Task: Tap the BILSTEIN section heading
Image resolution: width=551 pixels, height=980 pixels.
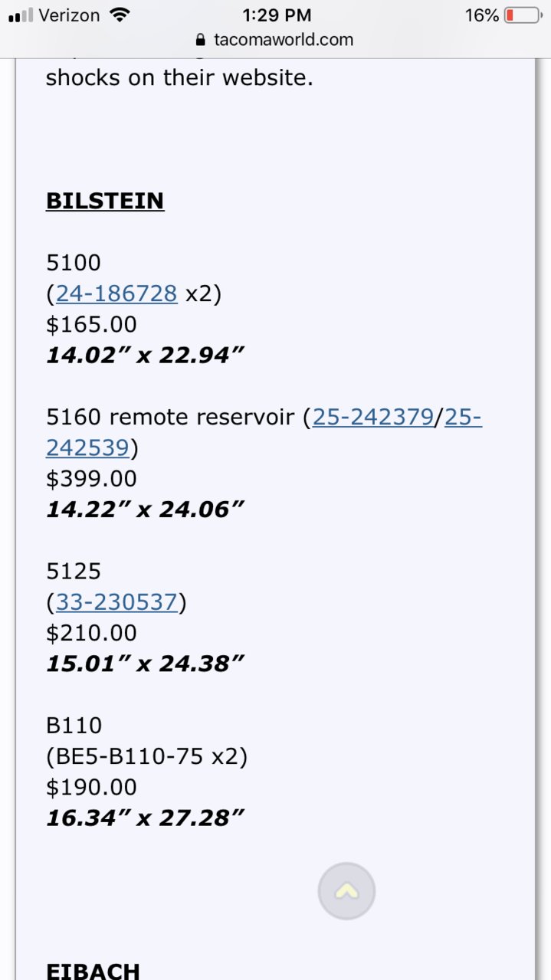Action: coord(105,201)
